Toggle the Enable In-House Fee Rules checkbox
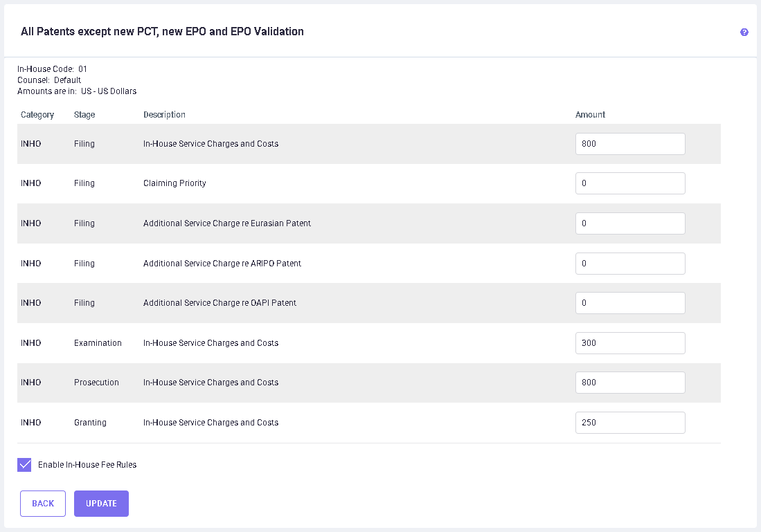This screenshot has width=761, height=532. pyautogui.click(x=25, y=465)
